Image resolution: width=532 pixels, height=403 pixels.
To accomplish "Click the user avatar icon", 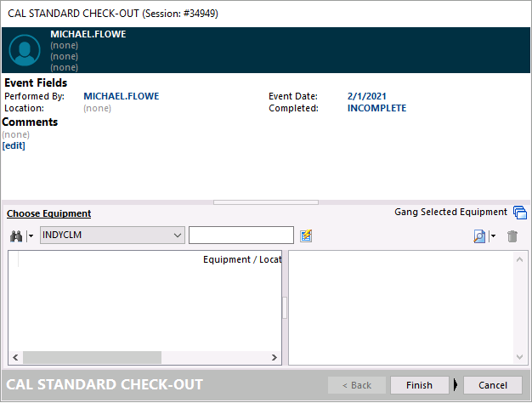I will pos(24,50).
